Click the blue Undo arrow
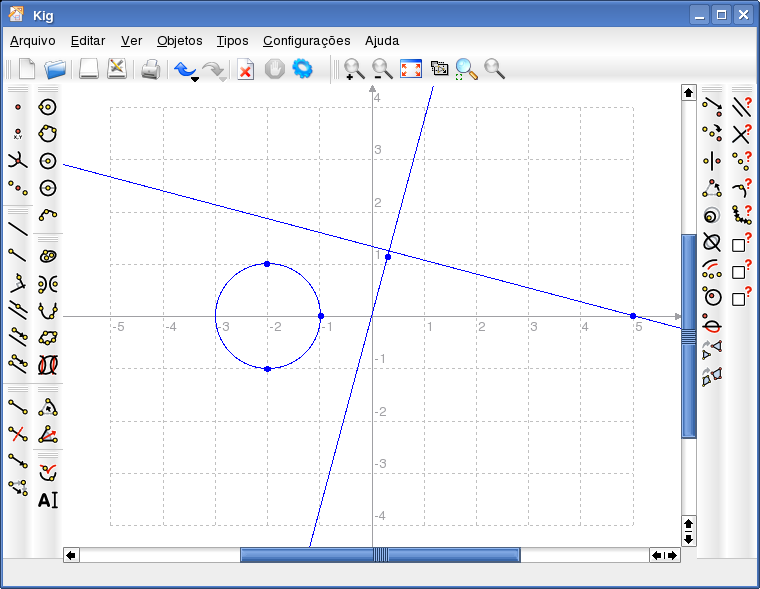Screen dimensions: 760x589 pos(184,69)
